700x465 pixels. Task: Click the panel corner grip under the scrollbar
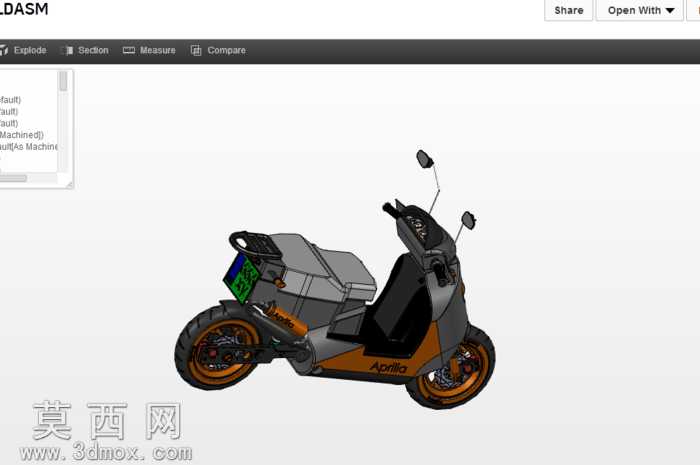pos(70,184)
